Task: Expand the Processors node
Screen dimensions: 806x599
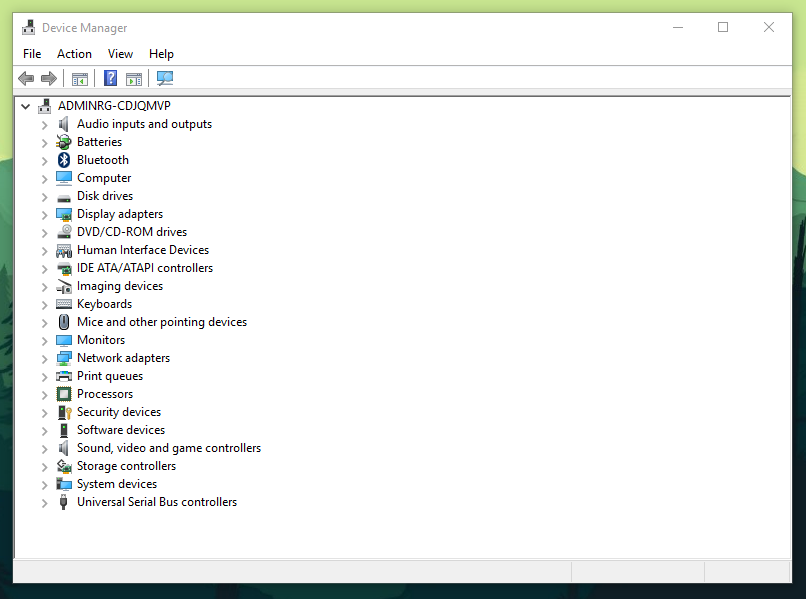Action: pyautogui.click(x=45, y=395)
